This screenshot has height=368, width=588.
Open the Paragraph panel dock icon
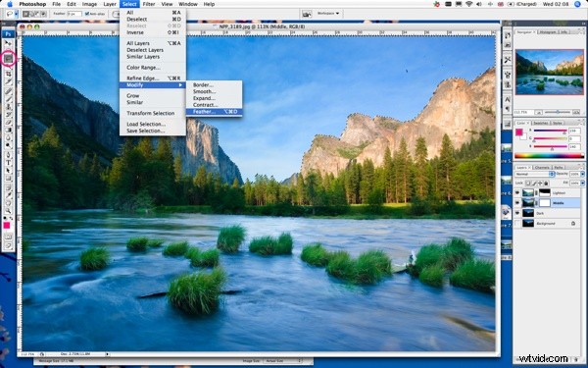(508, 109)
